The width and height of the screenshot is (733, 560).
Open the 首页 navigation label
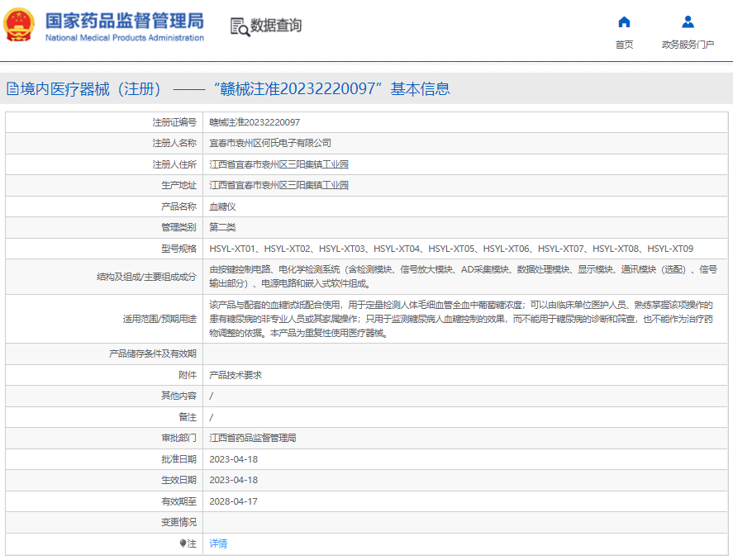click(x=624, y=45)
